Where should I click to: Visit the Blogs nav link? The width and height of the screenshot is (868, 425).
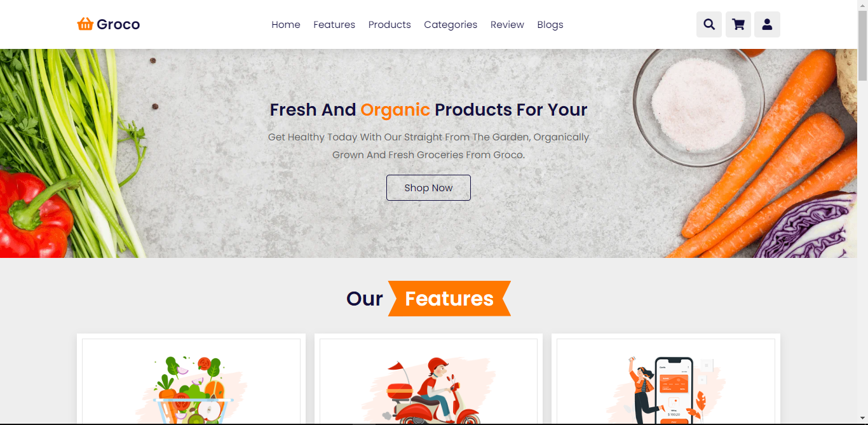(550, 25)
